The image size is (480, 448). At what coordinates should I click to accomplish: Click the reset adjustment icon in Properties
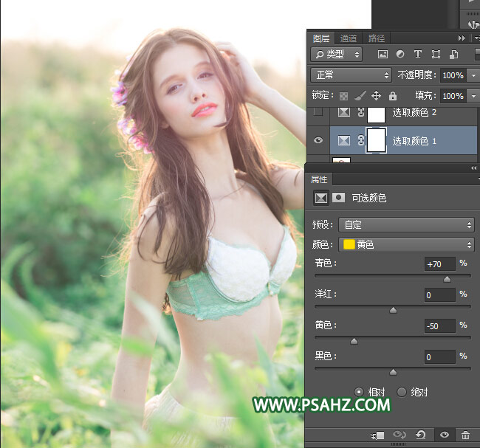pyautogui.click(x=420, y=435)
